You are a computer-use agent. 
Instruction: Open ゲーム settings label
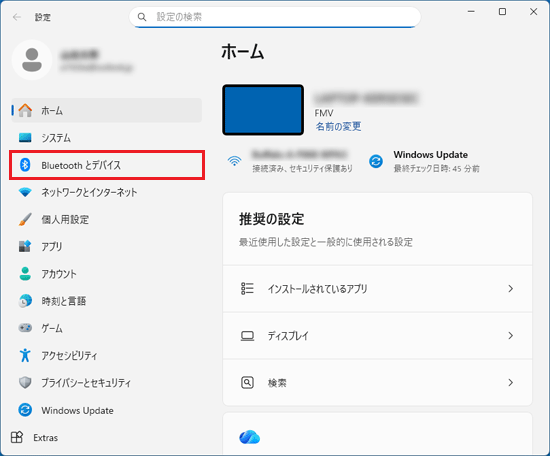click(52, 328)
